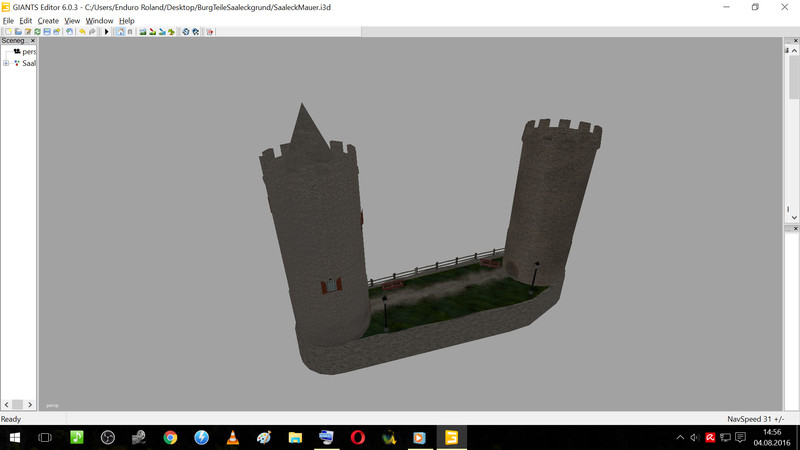Open the Window menu
Viewport: 800px width, 450px height.
pyautogui.click(x=99, y=20)
